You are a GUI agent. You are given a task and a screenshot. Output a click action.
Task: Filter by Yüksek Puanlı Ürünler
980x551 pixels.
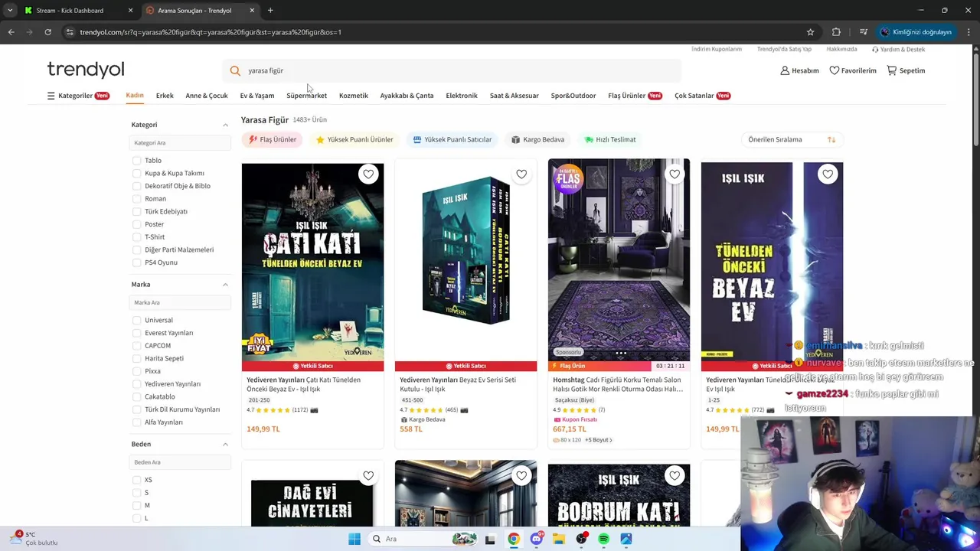(x=354, y=139)
